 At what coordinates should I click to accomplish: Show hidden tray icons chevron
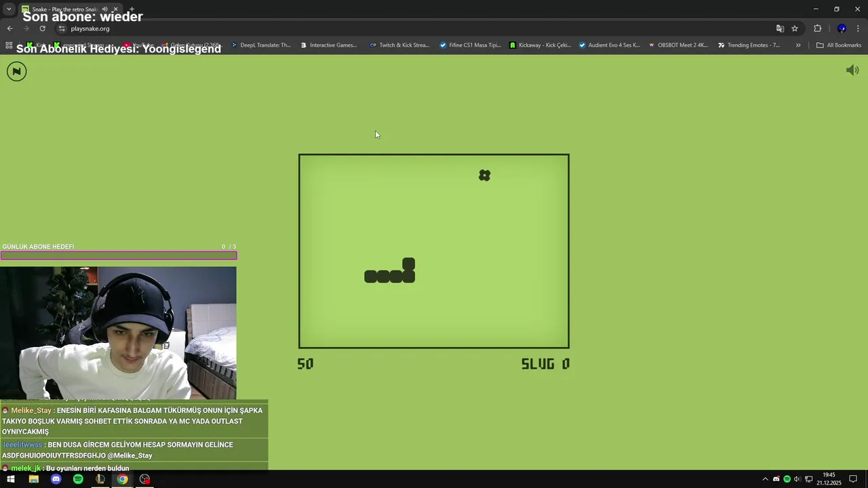(x=765, y=479)
